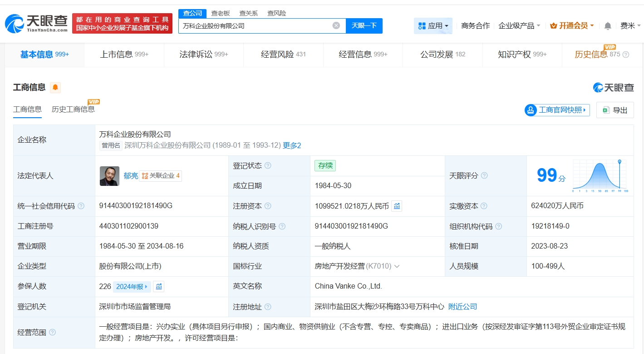Image resolution: width=644 pixels, height=354 pixels.
Task: Click the legal representative's photo thumbnail
Action: point(109,176)
